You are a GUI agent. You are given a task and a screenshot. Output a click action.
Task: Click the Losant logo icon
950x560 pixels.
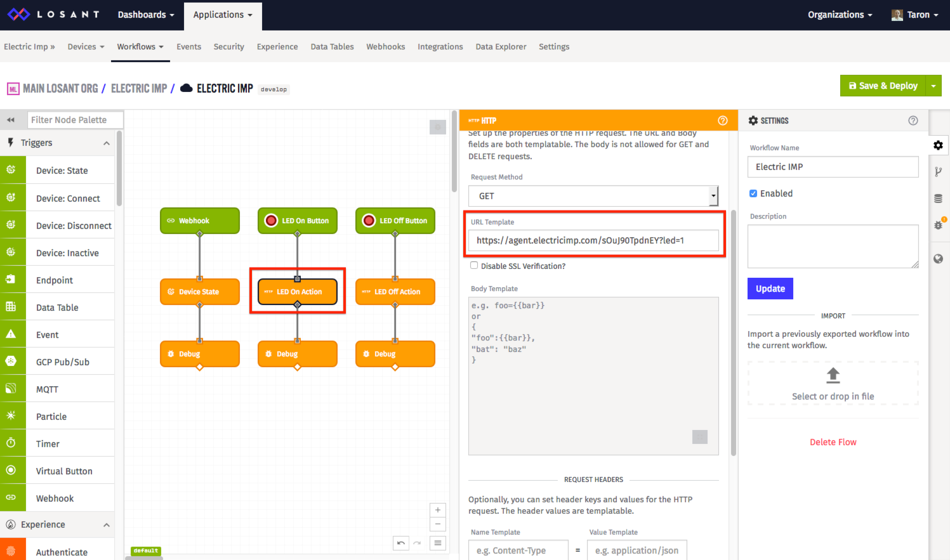click(x=18, y=14)
